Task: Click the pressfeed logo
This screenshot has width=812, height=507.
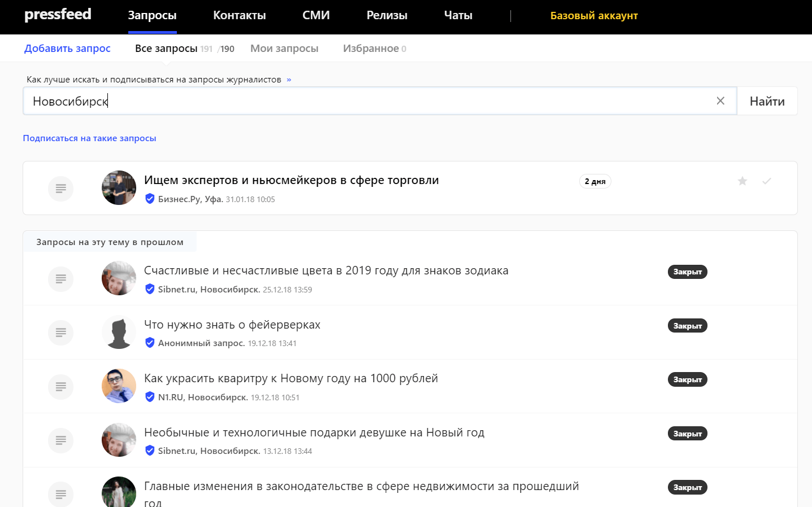Action: 58,15
